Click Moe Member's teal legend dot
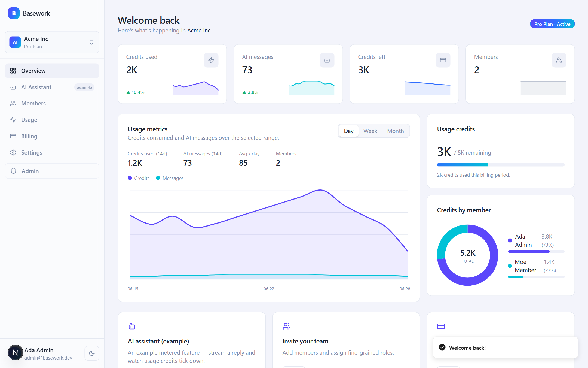The height and width of the screenshot is (368, 588). pyautogui.click(x=510, y=266)
